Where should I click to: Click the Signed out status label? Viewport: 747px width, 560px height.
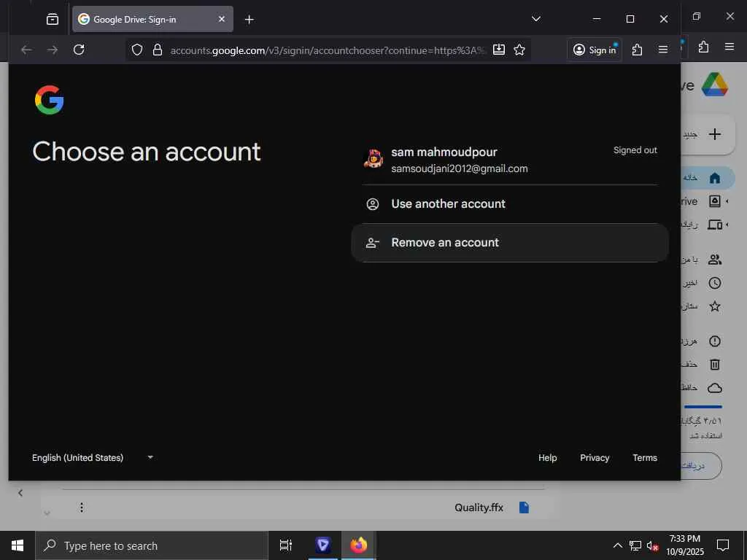pos(635,150)
